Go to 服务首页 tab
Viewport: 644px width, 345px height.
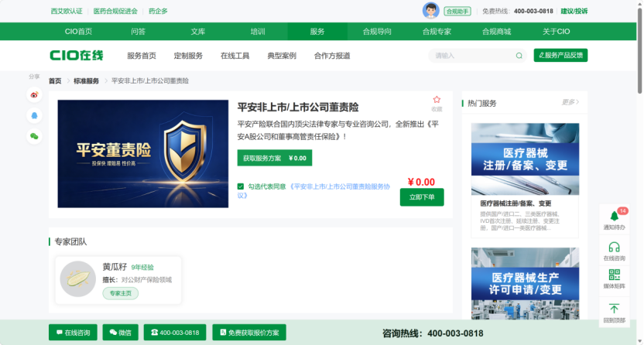142,56
